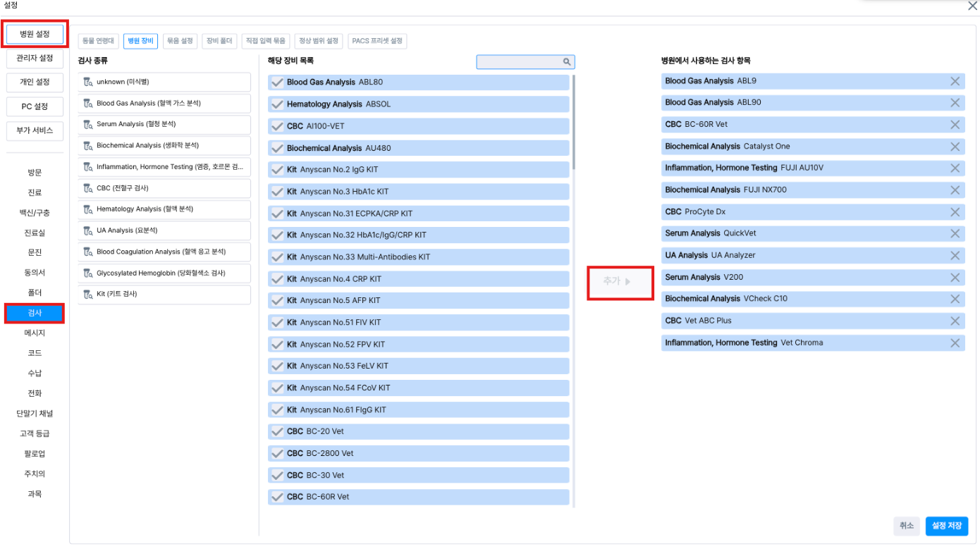The height and width of the screenshot is (549, 980).
Task: Go to PC 설정
Action: point(35,106)
